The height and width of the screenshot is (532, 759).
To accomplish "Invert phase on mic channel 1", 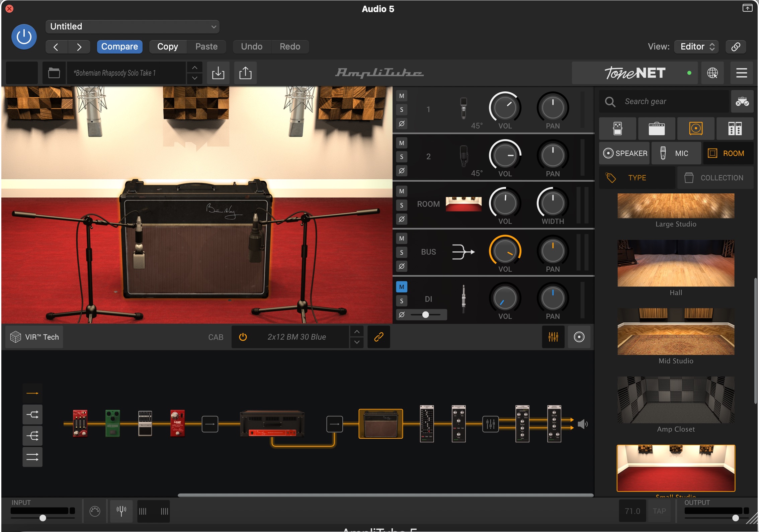I will (402, 123).
